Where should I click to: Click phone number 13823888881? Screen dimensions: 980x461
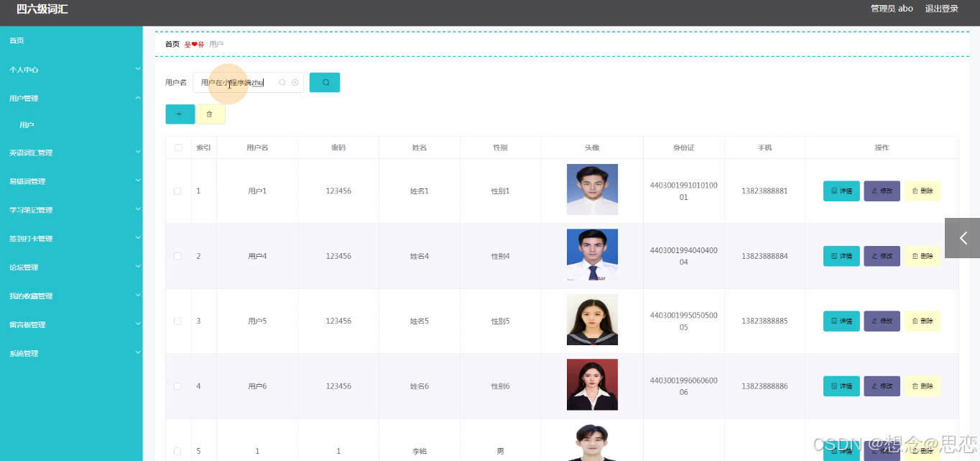coord(764,191)
